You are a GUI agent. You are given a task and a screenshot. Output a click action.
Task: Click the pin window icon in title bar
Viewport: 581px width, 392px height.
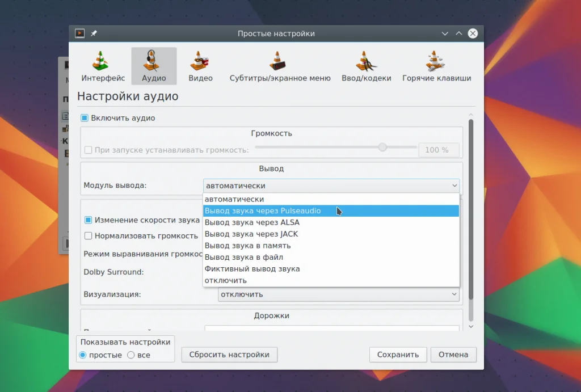click(94, 33)
